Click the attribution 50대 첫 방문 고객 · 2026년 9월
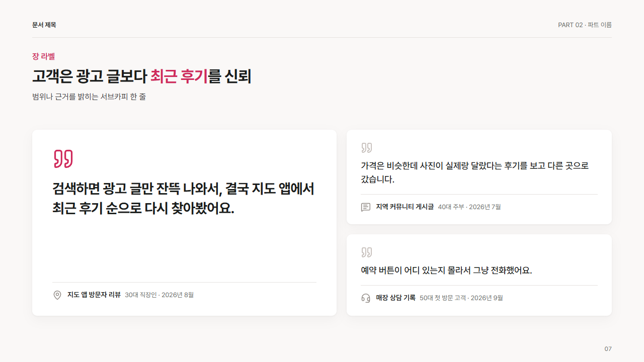This screenshot has width=644, height=362. point(461,298)
